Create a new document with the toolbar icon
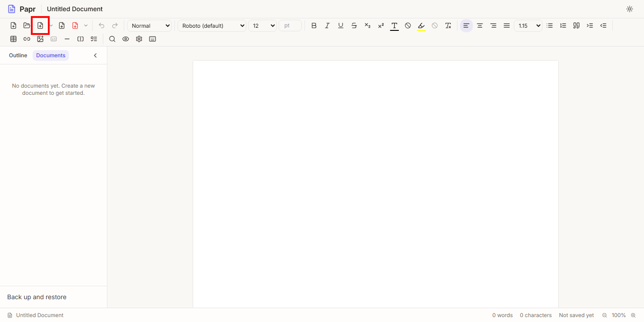This screenshot has height=322, width=644. pyautogui.click(x=13, y=25)
